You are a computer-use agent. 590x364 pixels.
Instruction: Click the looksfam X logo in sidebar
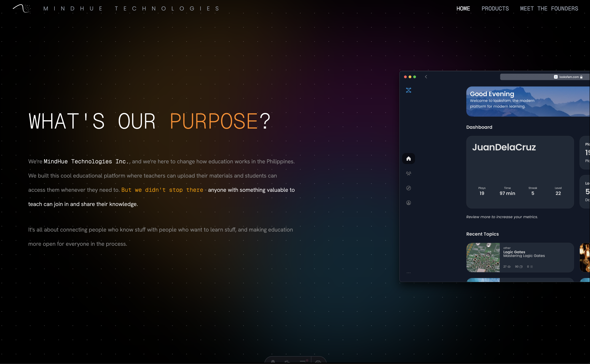(409, 90)
